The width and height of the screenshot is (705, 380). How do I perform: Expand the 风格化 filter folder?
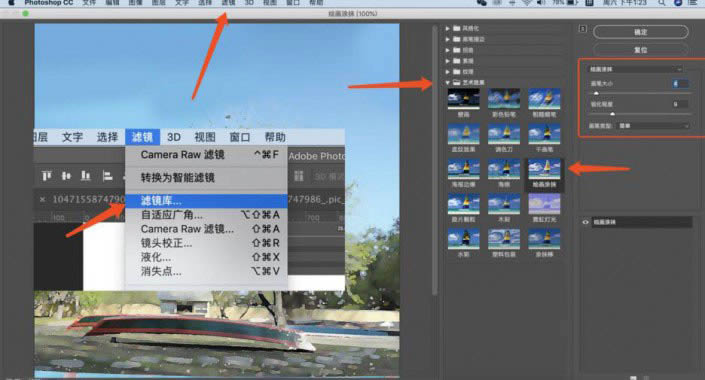[x=448, y=28]
